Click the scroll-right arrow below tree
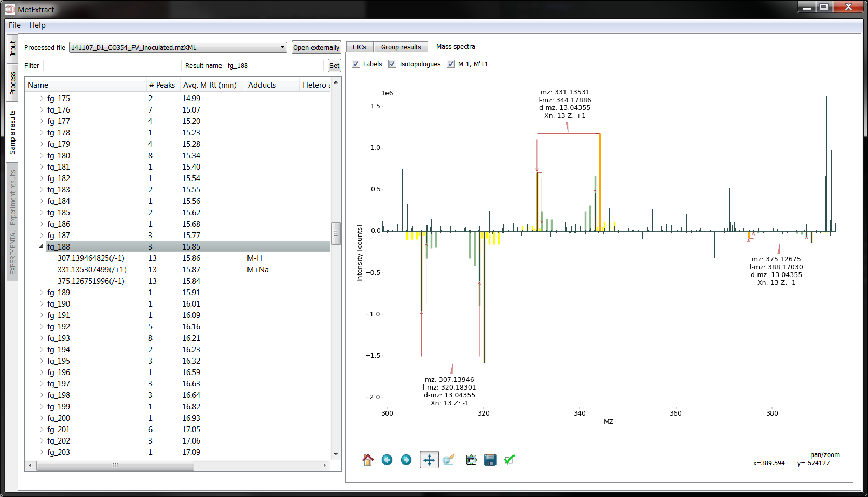The width and height of the screenshot is (868, 497). 325,465
